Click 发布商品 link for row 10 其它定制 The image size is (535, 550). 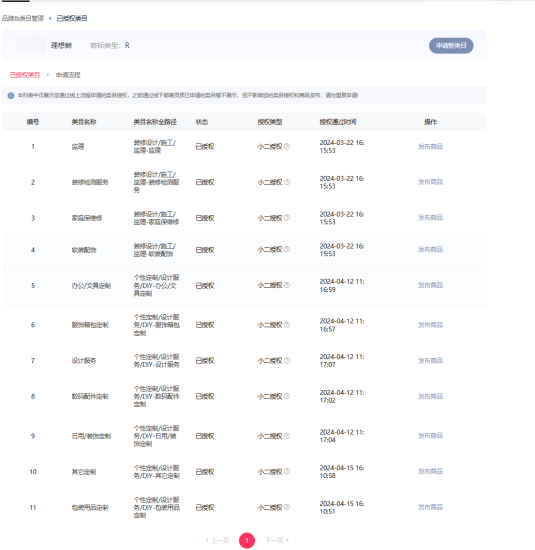click(430, 471)
